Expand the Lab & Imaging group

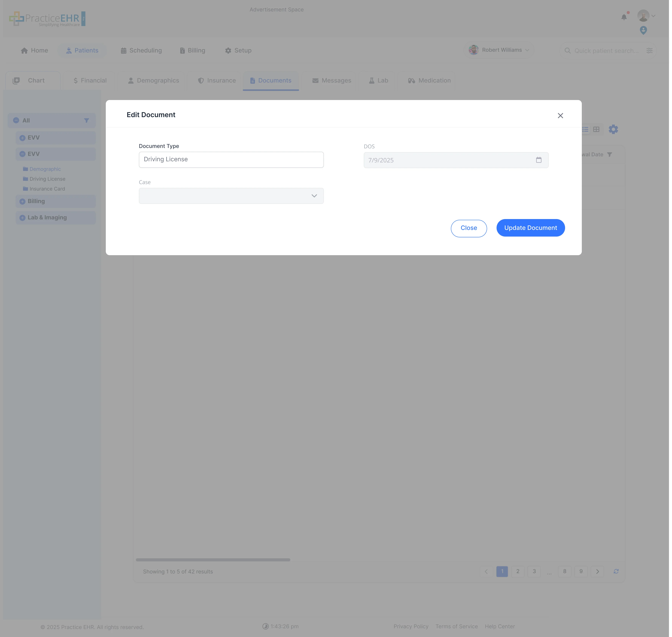click(x=22, y=218)
